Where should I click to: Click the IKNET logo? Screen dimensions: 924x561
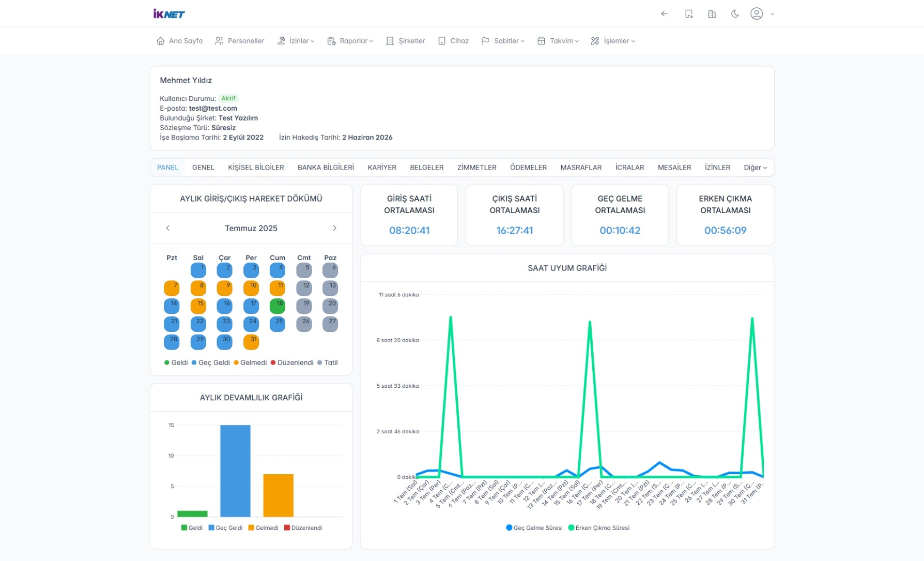click(x=168, y=14)
